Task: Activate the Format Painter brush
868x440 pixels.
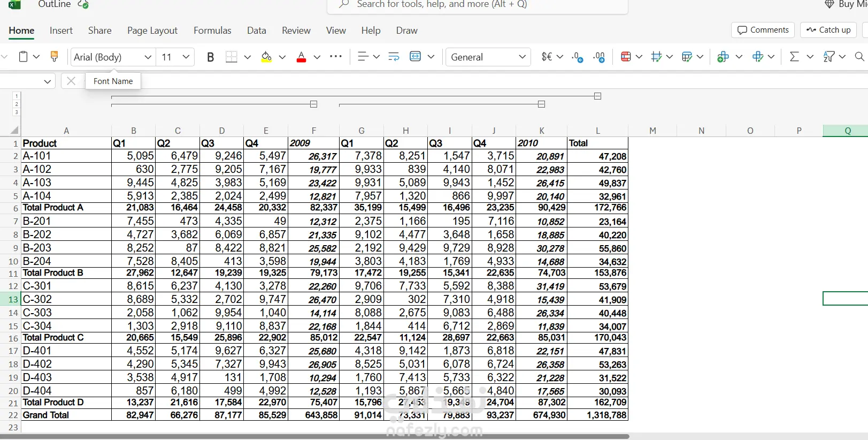Action: 54,57
